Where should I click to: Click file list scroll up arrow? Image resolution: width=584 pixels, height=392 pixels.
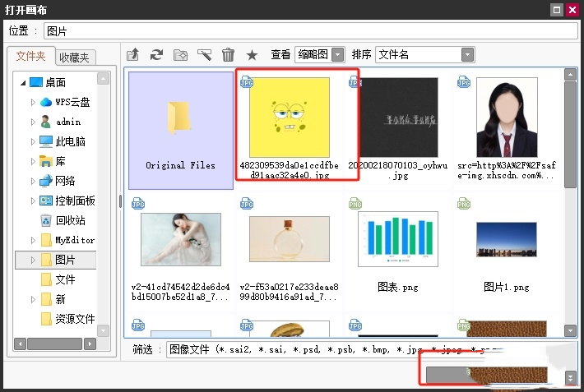coord(570,75)
